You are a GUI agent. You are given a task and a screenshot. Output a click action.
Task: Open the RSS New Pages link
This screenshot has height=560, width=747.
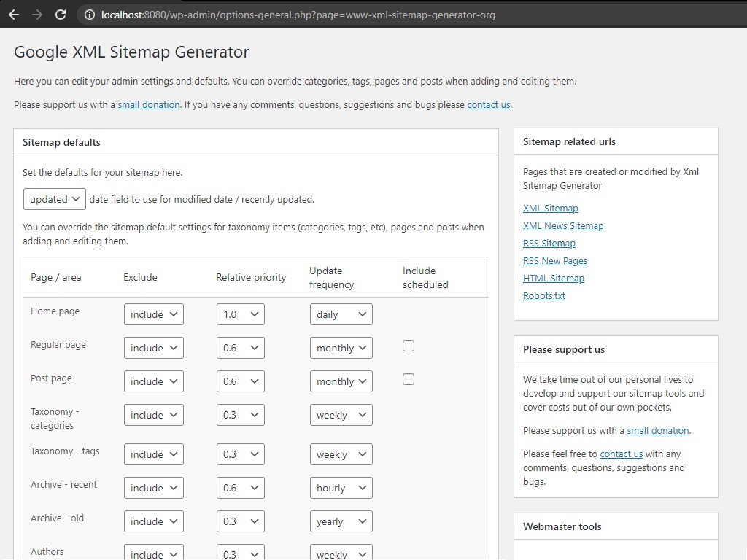coord(555,261)
